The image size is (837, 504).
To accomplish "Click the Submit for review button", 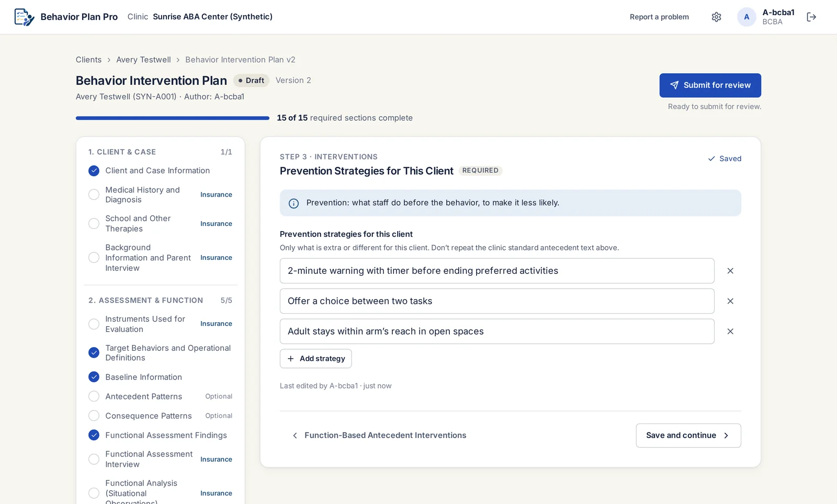I will coord(710,85).
